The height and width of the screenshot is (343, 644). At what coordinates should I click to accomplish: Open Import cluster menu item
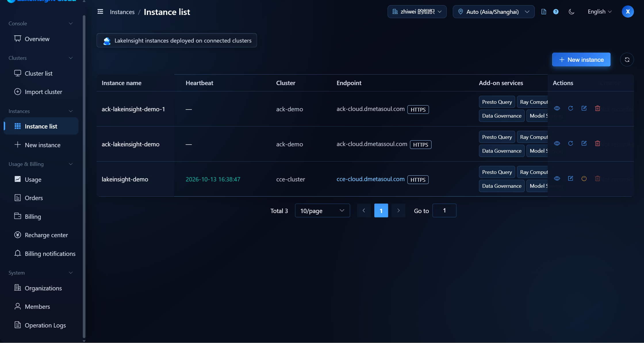pyautogui.click(x=41, y=92)
